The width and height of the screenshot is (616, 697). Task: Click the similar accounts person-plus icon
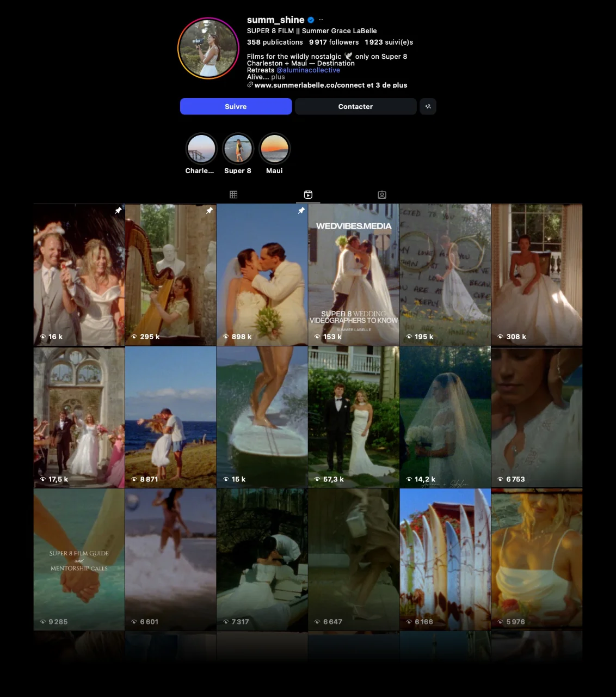[428, 107]
